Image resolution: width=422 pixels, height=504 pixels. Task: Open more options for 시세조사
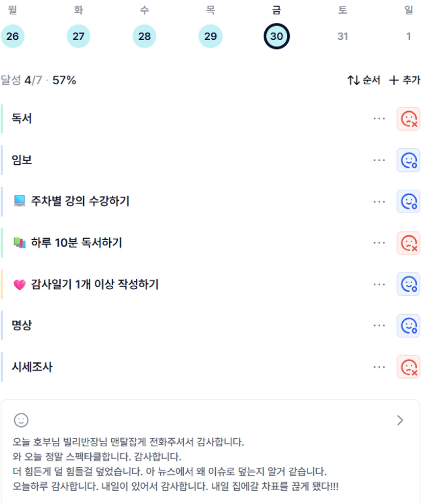(379, 367)
